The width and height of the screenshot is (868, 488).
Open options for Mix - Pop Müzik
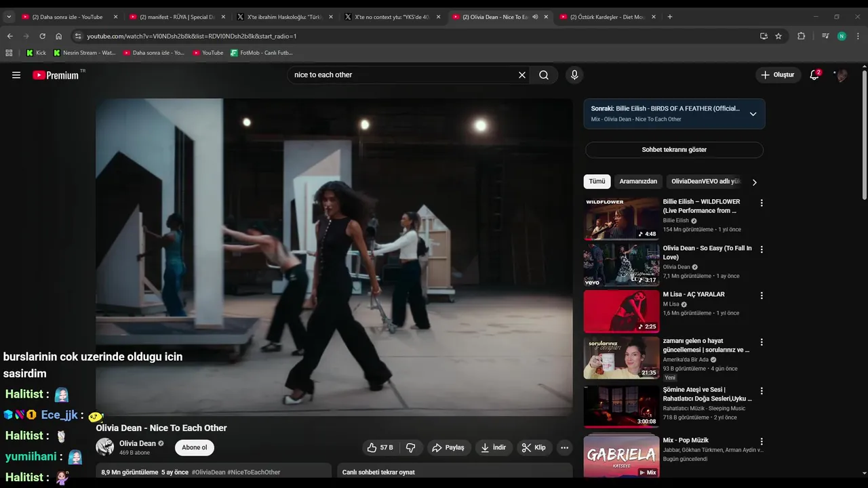click(x=762, y=441)
